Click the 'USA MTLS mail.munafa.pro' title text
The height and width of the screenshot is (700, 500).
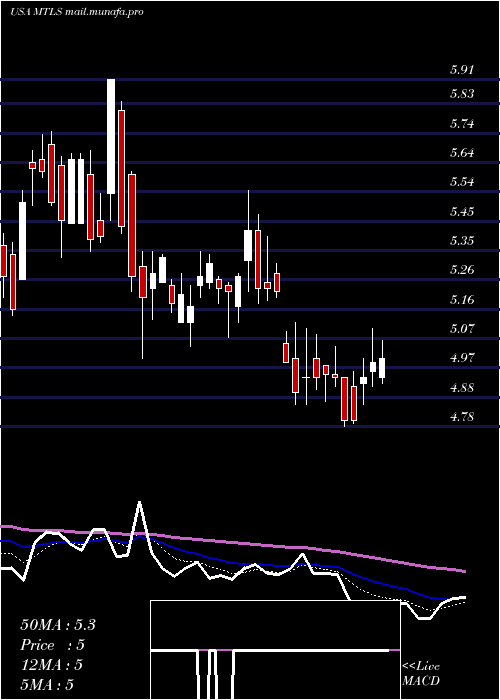click(77, 12)
